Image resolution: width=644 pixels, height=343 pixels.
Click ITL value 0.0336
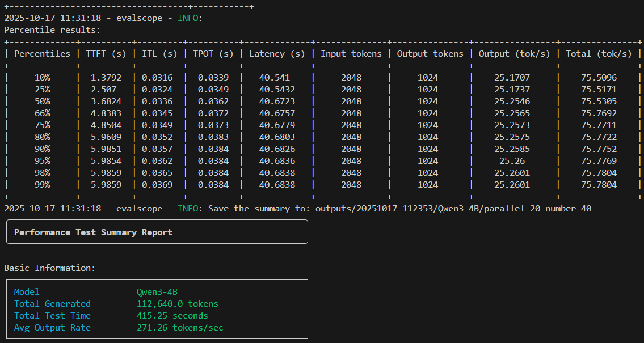(x=157, y=101)
